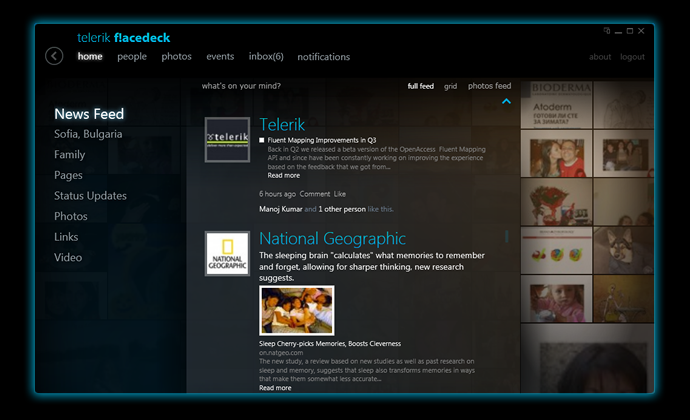Screen dimensions: 690x420
Task: Select News Feed in sidebar
Action: click(89, 114)
